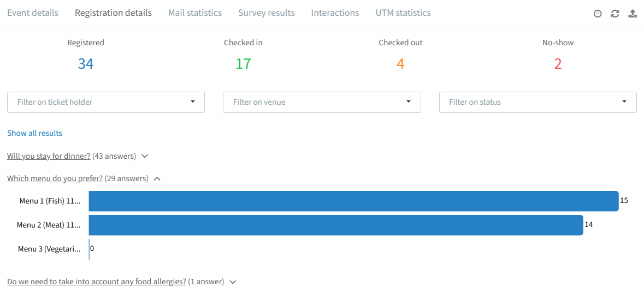Image resolution: width=644 pixels, height=299 pixels.
Task: Open the ticket holder filter arrow
Action: tap(193, 101)
